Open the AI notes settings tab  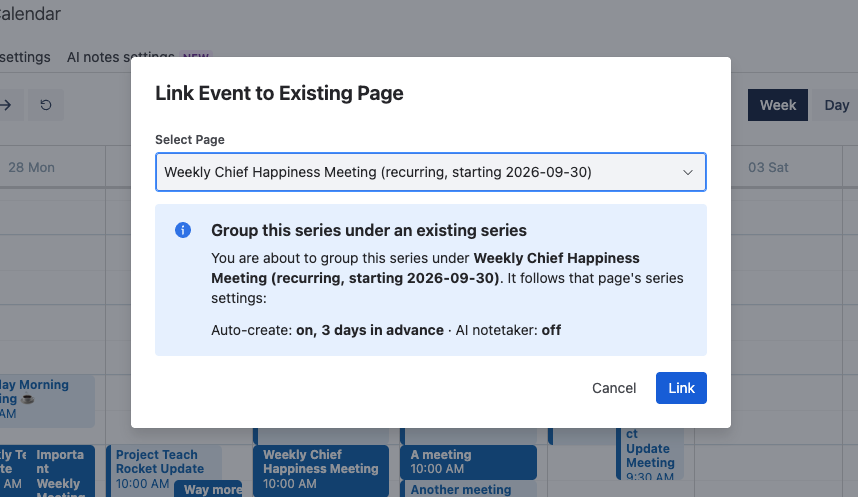[120, 57]
